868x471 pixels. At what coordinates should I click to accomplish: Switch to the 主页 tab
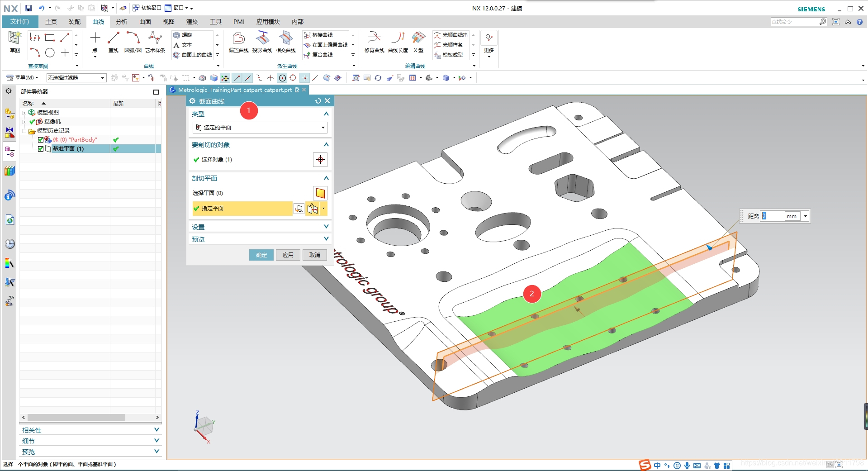(x=51, y=22)
